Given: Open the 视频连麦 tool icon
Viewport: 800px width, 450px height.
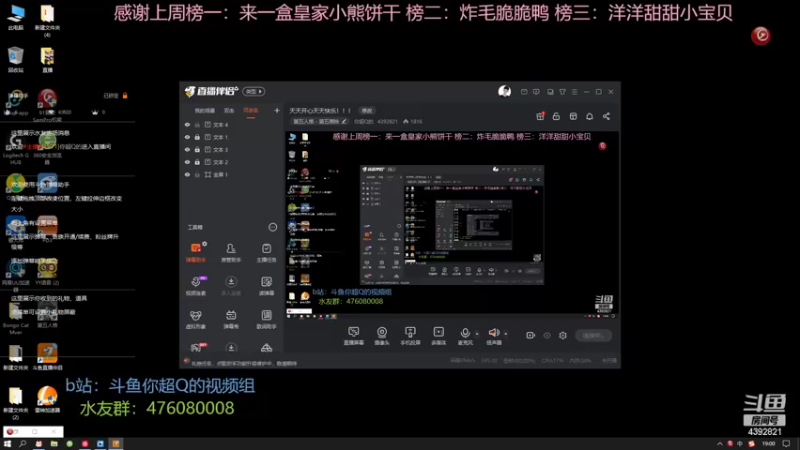Looking at the screenshot, I should (x=195, y=286).
